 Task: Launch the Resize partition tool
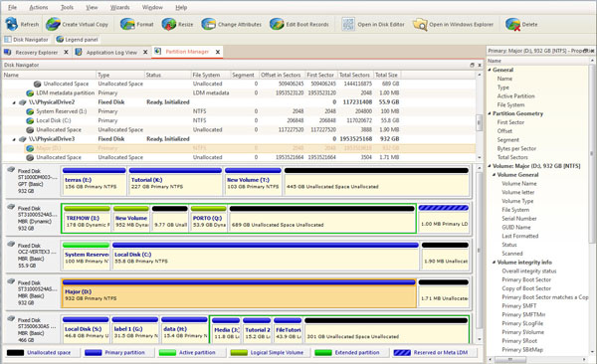pyautogui.click(x=169, y=24)
